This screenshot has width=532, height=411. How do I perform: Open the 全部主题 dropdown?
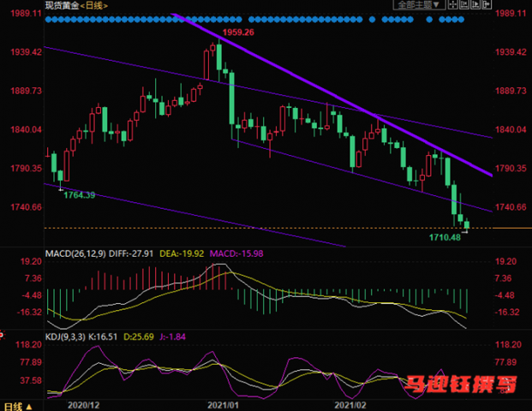[x=420, y=4]
